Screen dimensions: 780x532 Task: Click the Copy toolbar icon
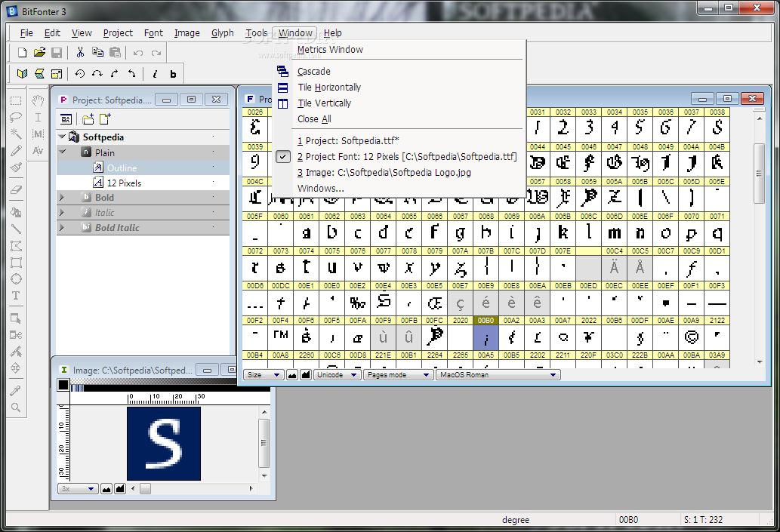97,52
